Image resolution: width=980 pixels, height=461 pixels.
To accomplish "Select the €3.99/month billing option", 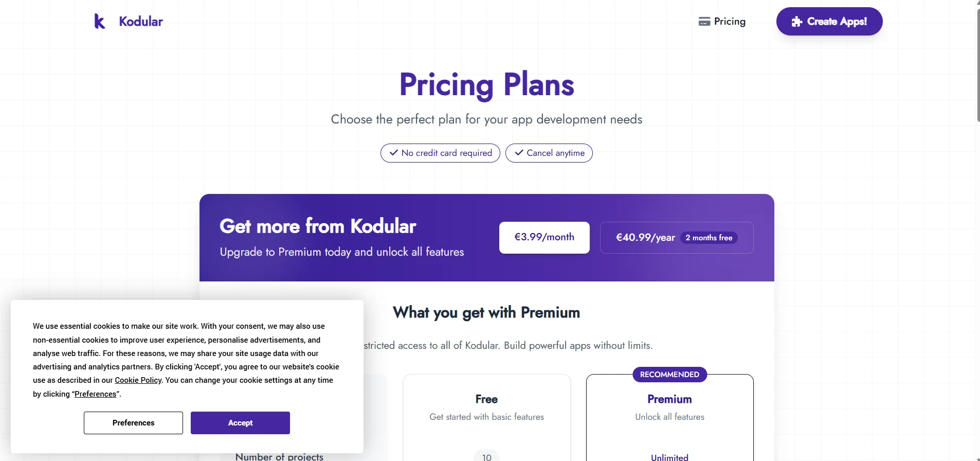I will (544, 237).
